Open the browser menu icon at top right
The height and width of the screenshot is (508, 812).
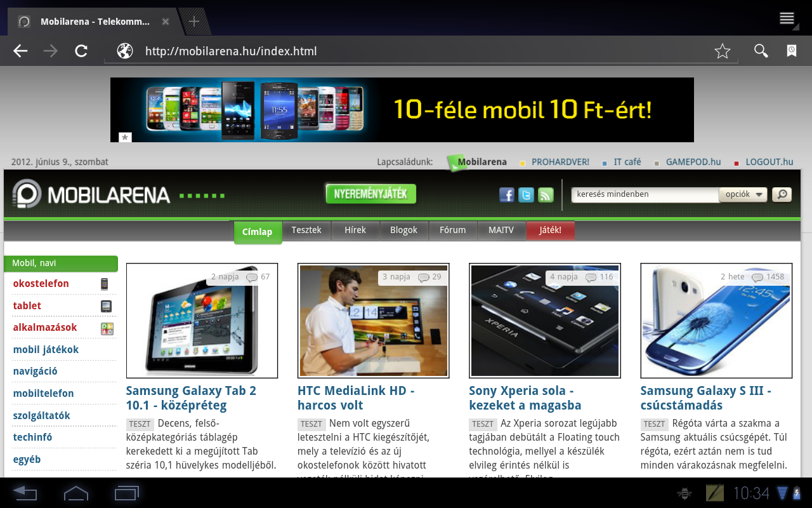787,18
